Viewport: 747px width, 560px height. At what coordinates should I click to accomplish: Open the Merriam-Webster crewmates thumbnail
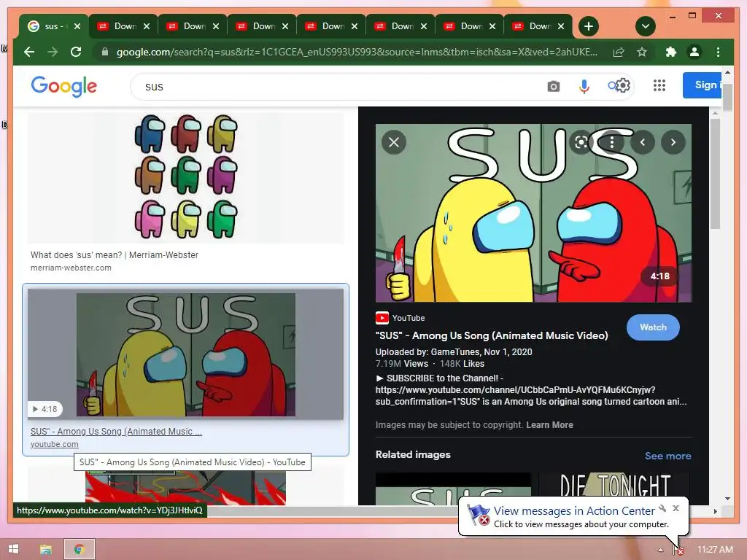186,176
